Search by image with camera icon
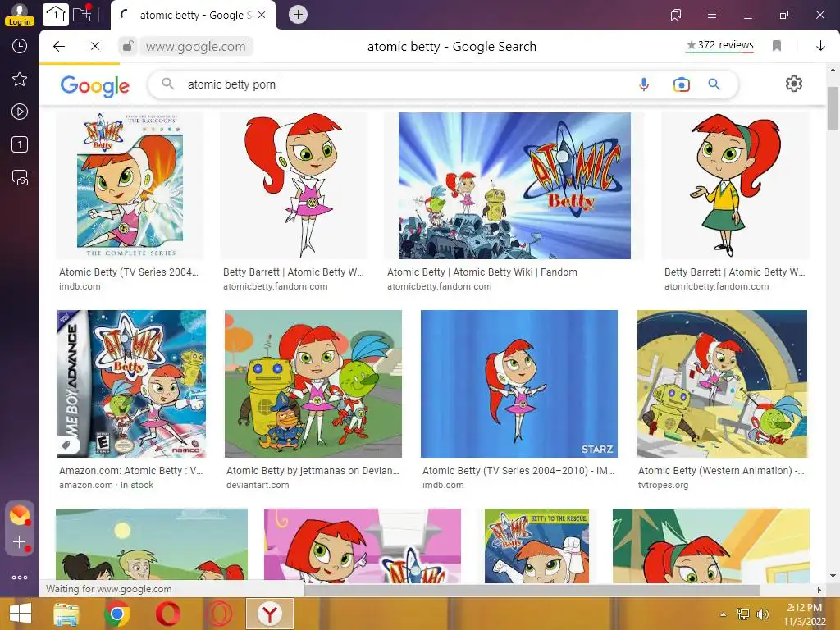Screen dimensions: 840x630 [682, 84]
